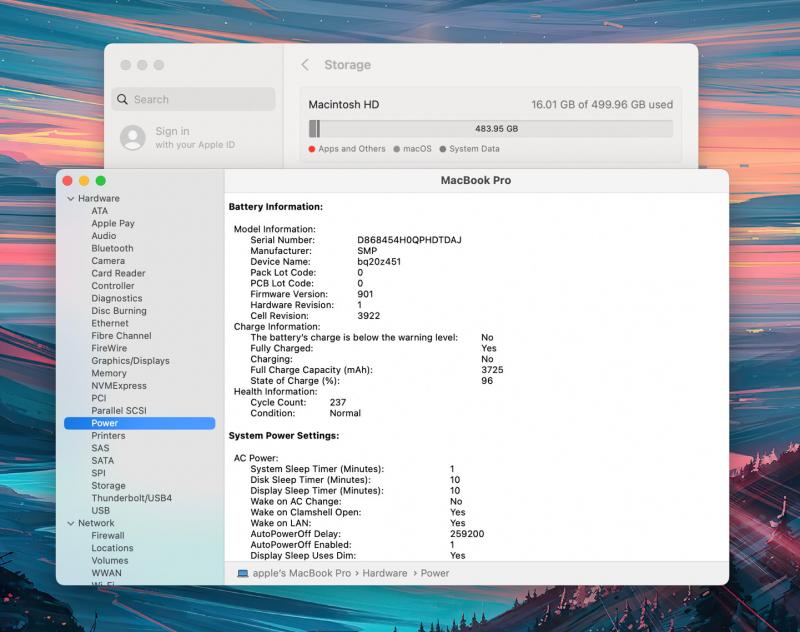Collapse the Hardware tree section
Image resolution: width=800 pixels, height=632 pixels.
(70, 198)
